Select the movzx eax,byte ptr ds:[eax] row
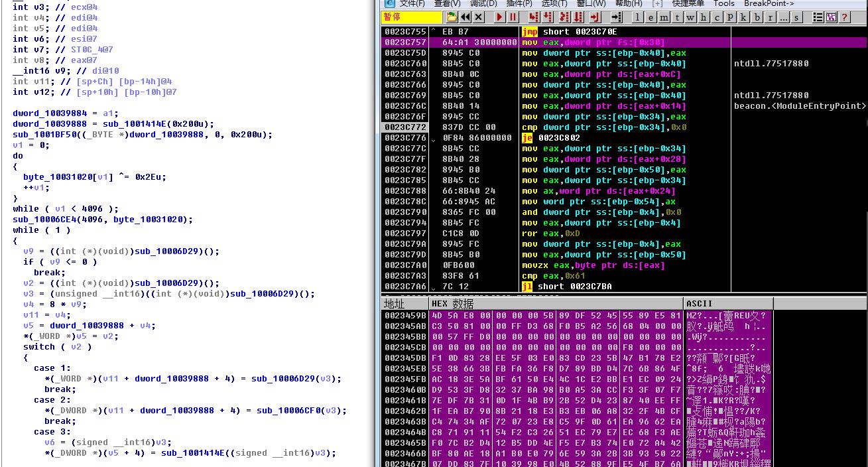Viewport: 868px width, 467px height. pos(623,265)
